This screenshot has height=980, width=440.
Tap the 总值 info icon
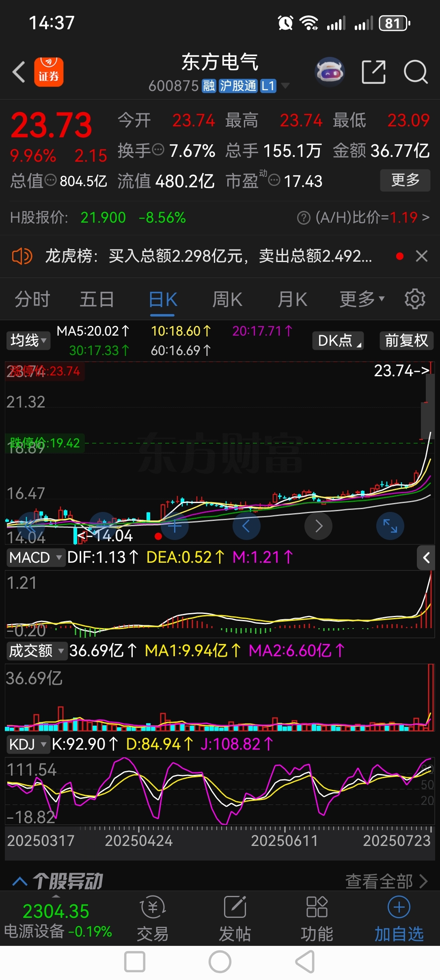point(50,180)
